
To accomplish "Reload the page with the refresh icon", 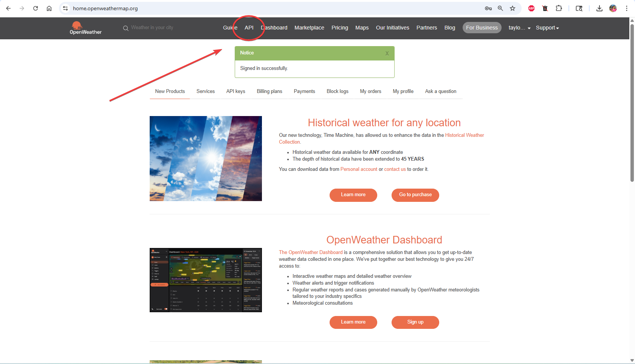I will click(36, 8).
